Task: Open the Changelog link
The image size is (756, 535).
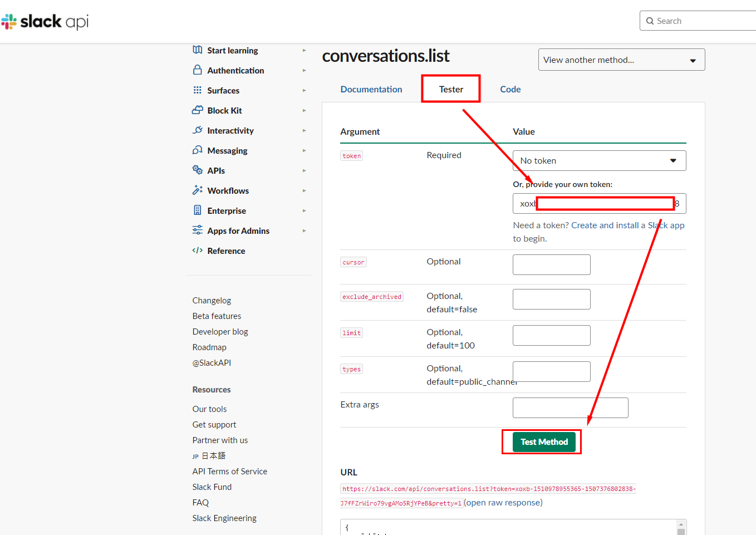Action: pos(212,301)
